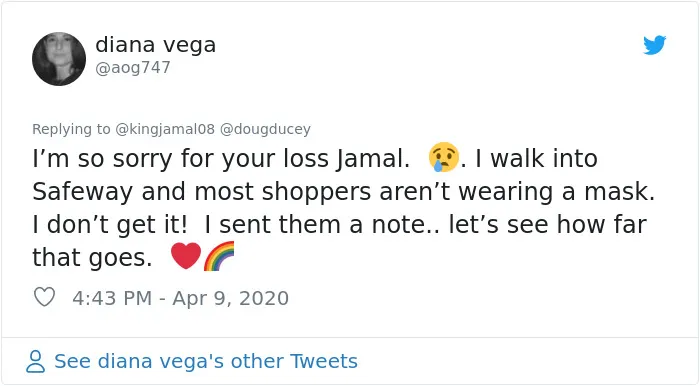
Task: Open diana vega's profile picture
Action: [x=59, y=59]
